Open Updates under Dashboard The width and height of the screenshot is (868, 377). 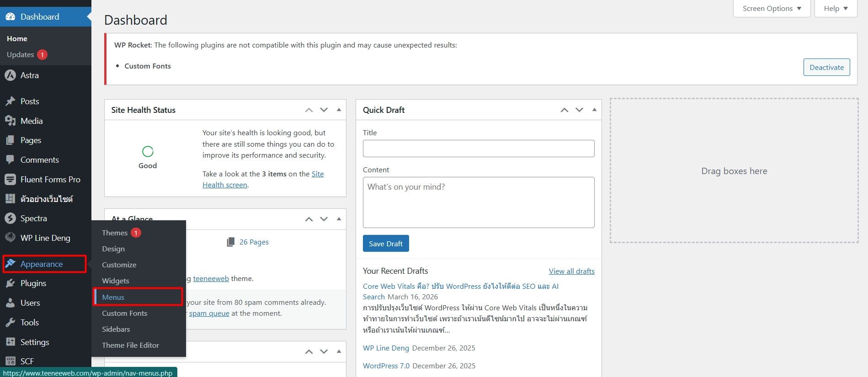coord(21,55)
